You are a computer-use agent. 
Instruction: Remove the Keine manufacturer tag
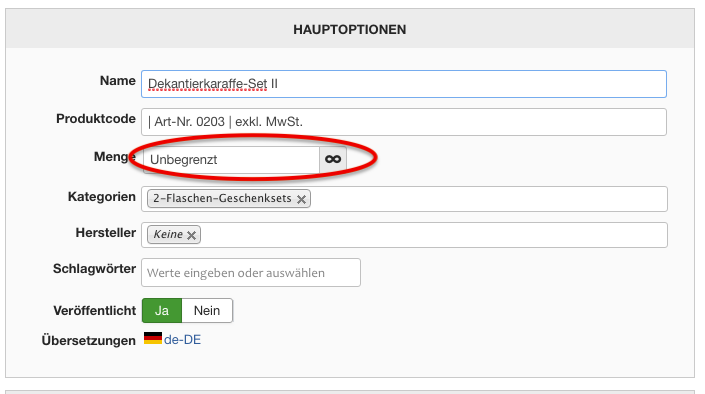[192, 235]
